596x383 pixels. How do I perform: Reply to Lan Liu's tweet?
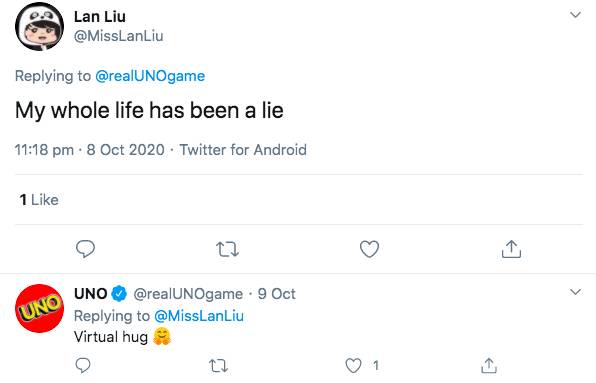85,249
